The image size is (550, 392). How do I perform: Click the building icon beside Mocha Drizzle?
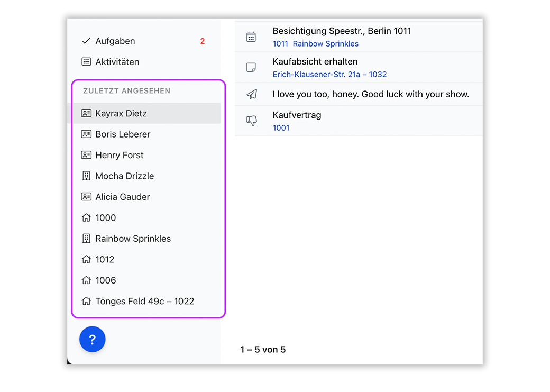pyautogui.click(x=86, y=176)
